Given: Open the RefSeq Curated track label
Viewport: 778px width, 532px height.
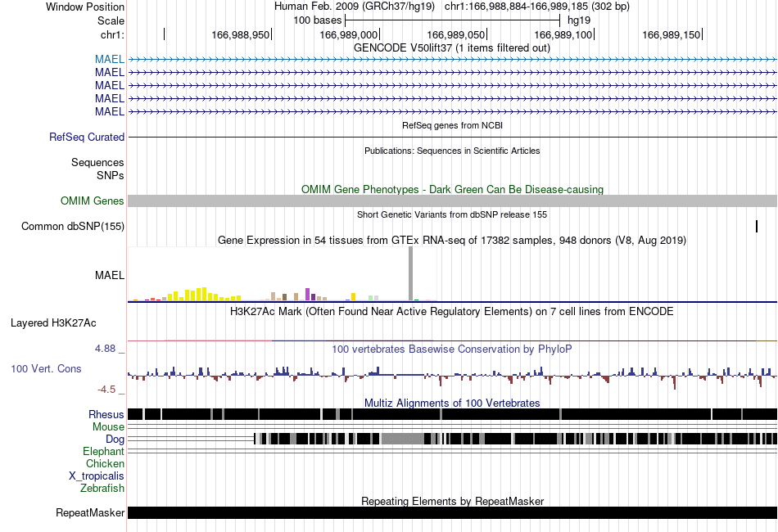Looking at the screenshot, I should (x=86, y=137).
